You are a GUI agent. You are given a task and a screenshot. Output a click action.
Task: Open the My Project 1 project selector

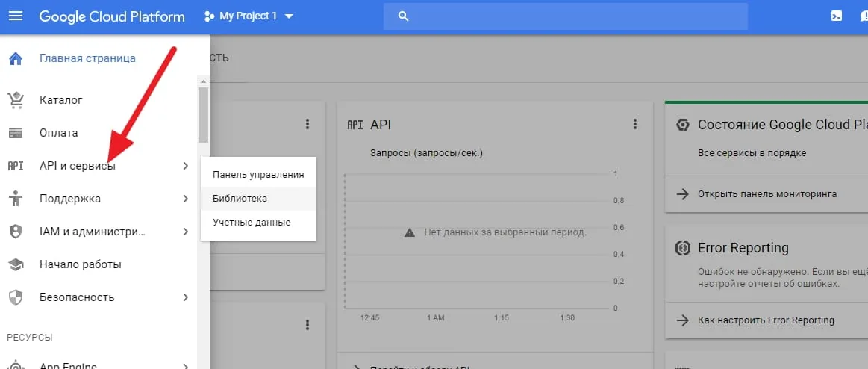click(x=248, y=16)
